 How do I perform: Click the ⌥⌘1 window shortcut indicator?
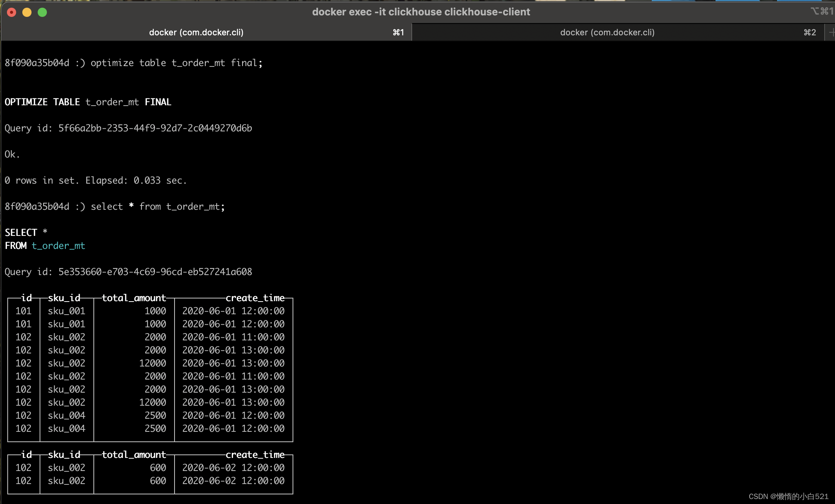pyautogui.click(x=822, y=12)
